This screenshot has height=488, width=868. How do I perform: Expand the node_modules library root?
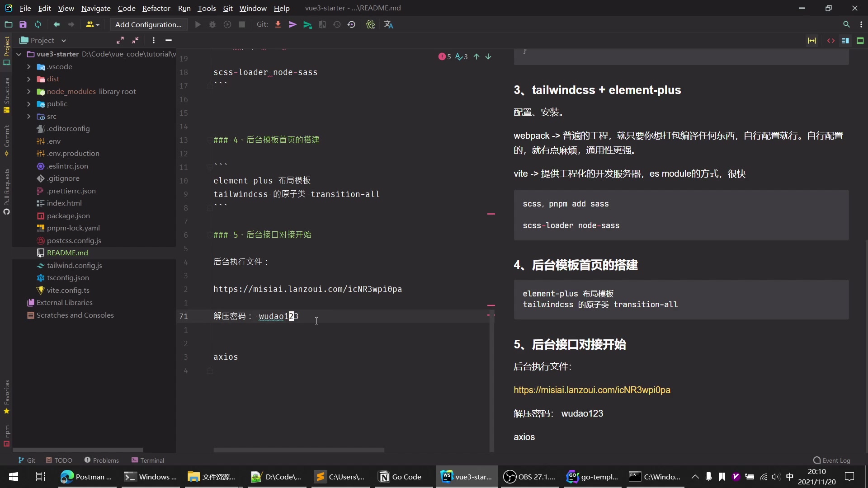(x=28, y=90)
